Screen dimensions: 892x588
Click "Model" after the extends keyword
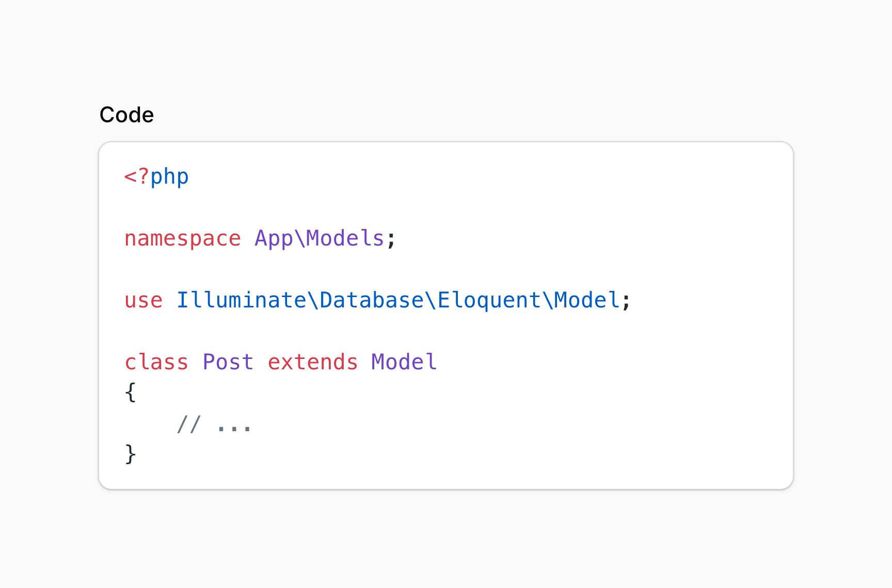tap(404, 362)
